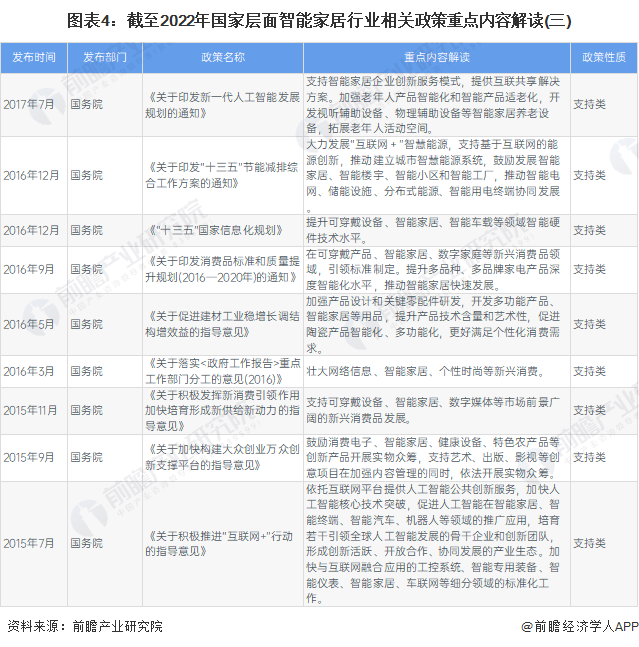Select '国务院' in the 2016年3月 row
This screenshot has width=639, height=647.
[x=86, y=371]
